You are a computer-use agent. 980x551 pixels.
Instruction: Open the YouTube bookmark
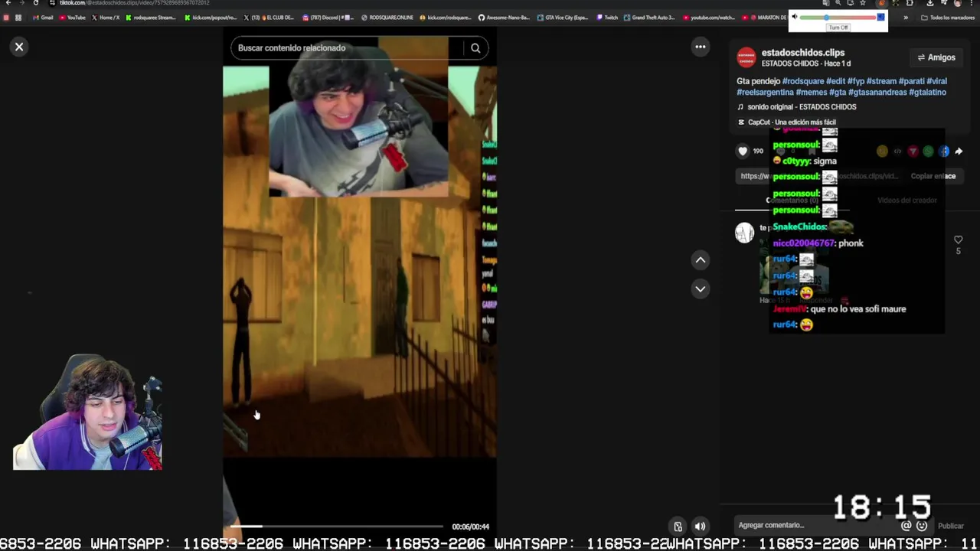click(73, 18)
